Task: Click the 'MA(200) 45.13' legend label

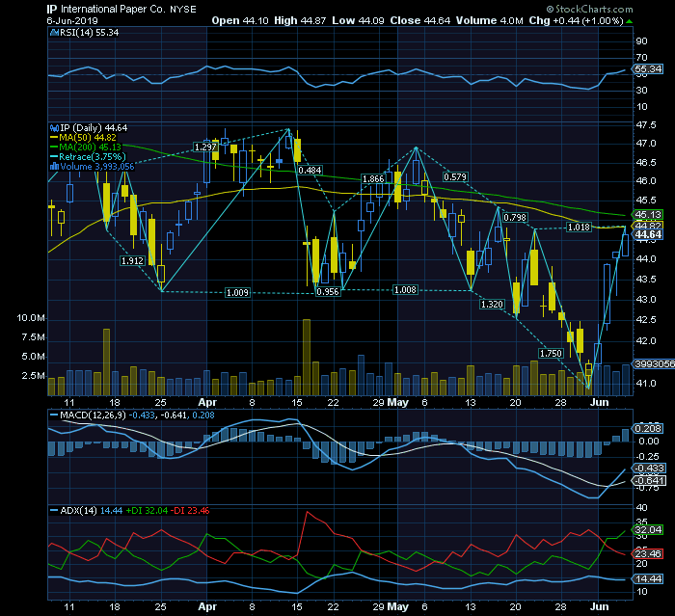Action: [x=90, y=147]
